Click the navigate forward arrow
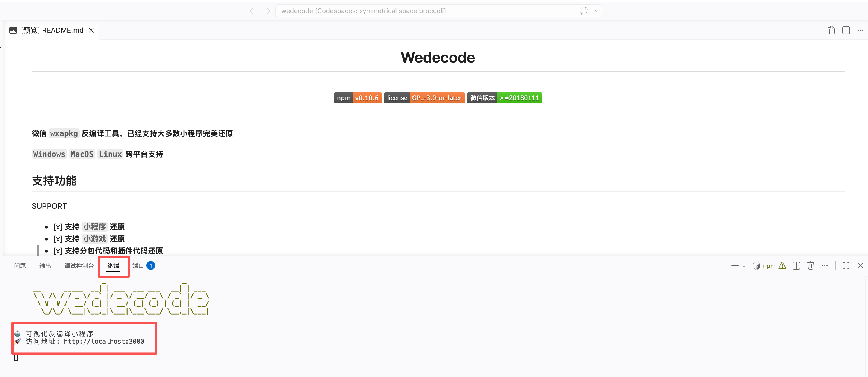 267,11
